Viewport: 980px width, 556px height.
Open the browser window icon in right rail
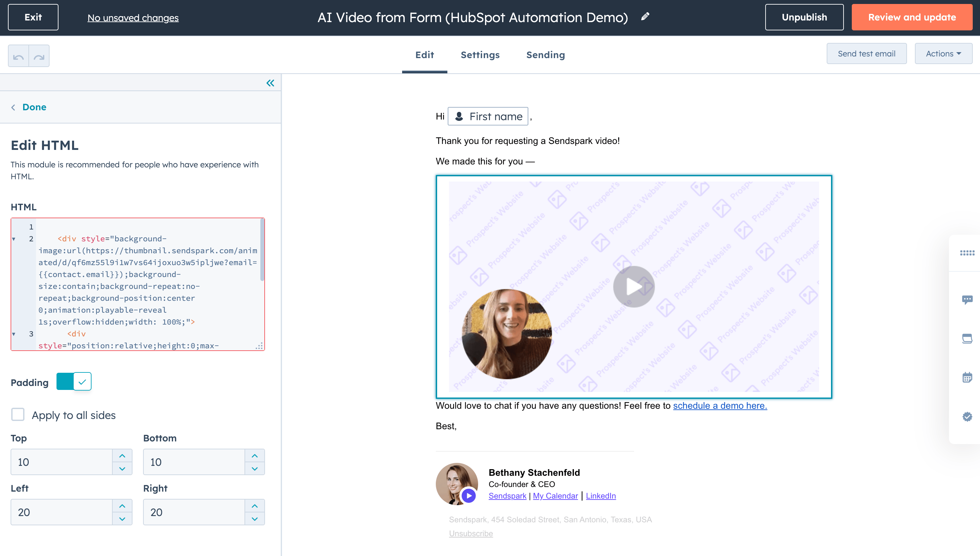click(967, 338)
